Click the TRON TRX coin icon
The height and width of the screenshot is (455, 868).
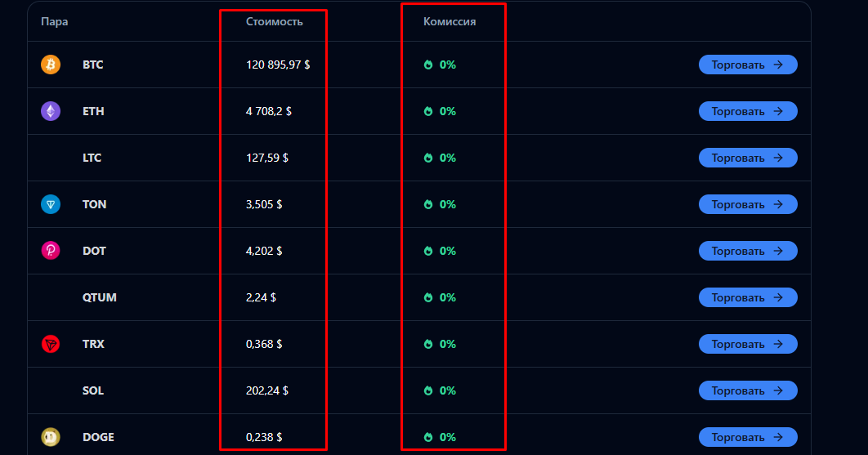click(x=51, y=344)
